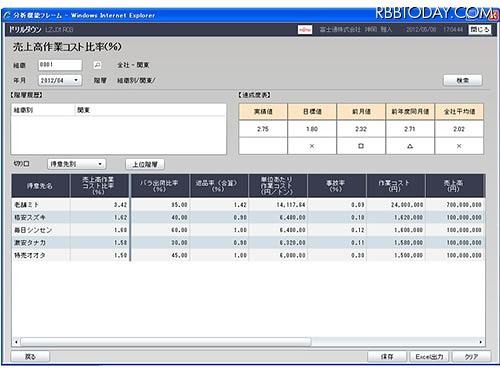Click the × mark under 目標値
Image resolution: width=500 pixels, height=380 pixels.
(312, 146)
